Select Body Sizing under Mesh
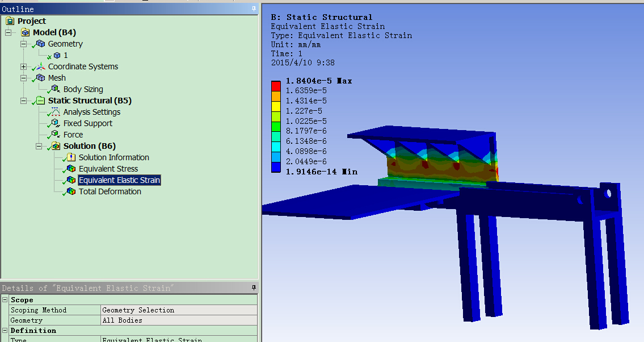The width and height of the screenshot is (644, 342). click(83, 89)
